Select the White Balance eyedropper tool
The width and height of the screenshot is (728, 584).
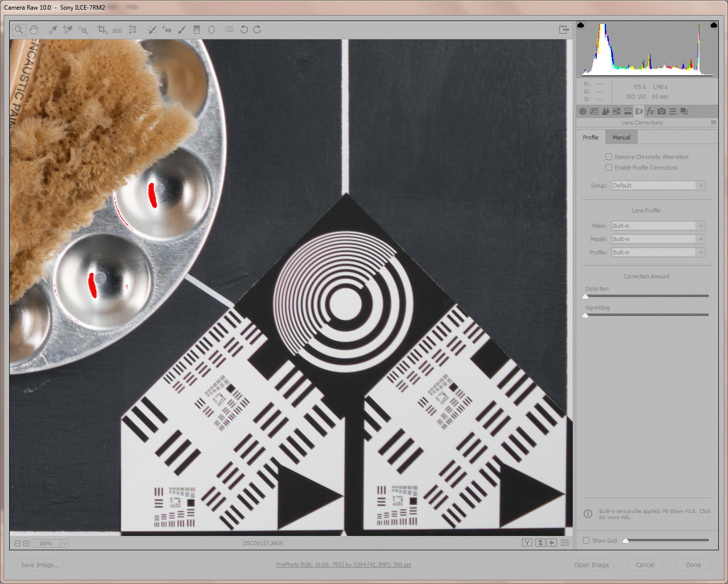[53, 30]
